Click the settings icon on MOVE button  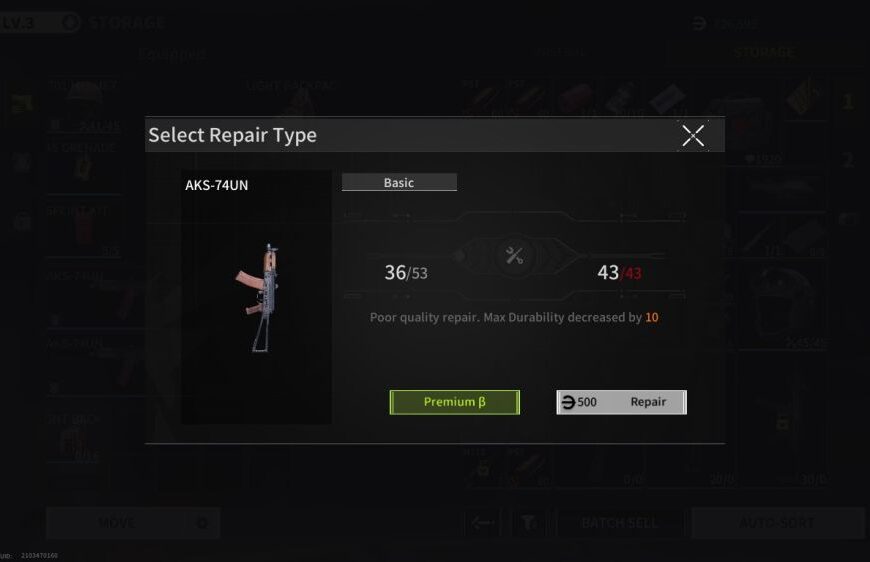[x=203, y=523]
